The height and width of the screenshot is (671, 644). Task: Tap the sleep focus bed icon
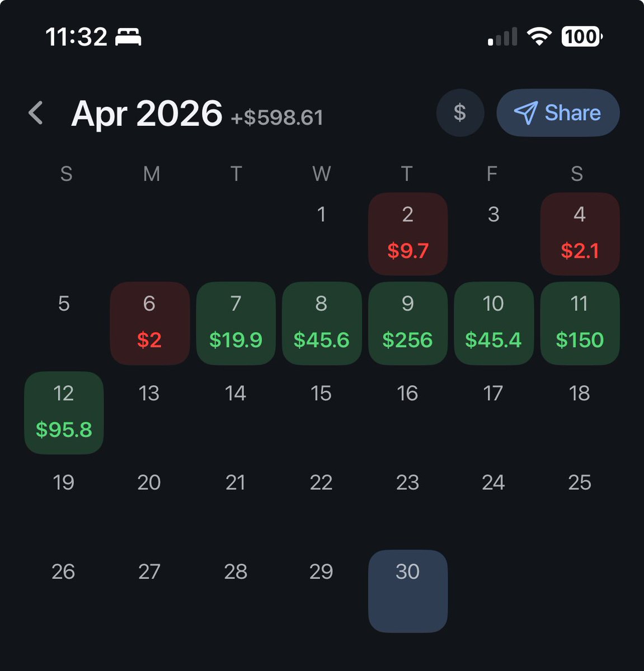(128, 37)
